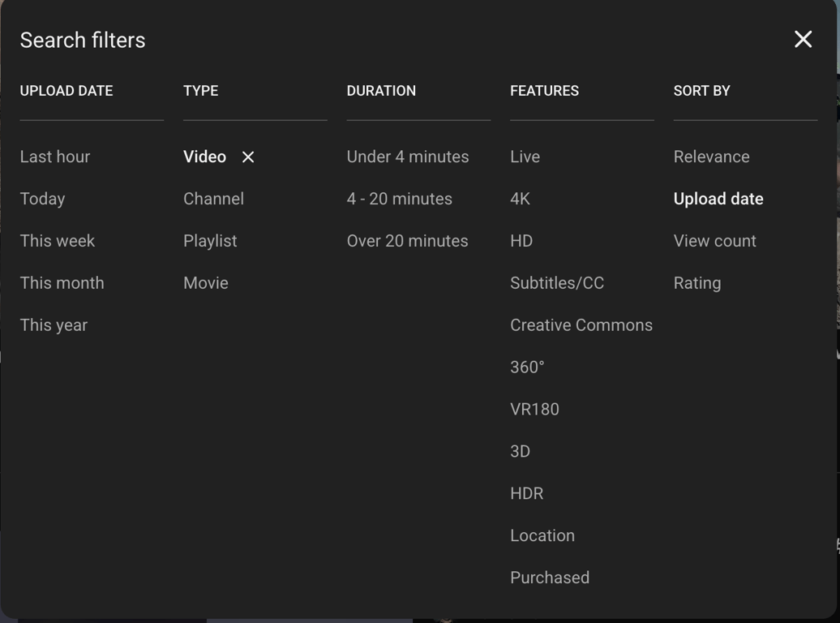Select Playlist type filter
This screenshot has height=623, width=840.
[210, 241]
